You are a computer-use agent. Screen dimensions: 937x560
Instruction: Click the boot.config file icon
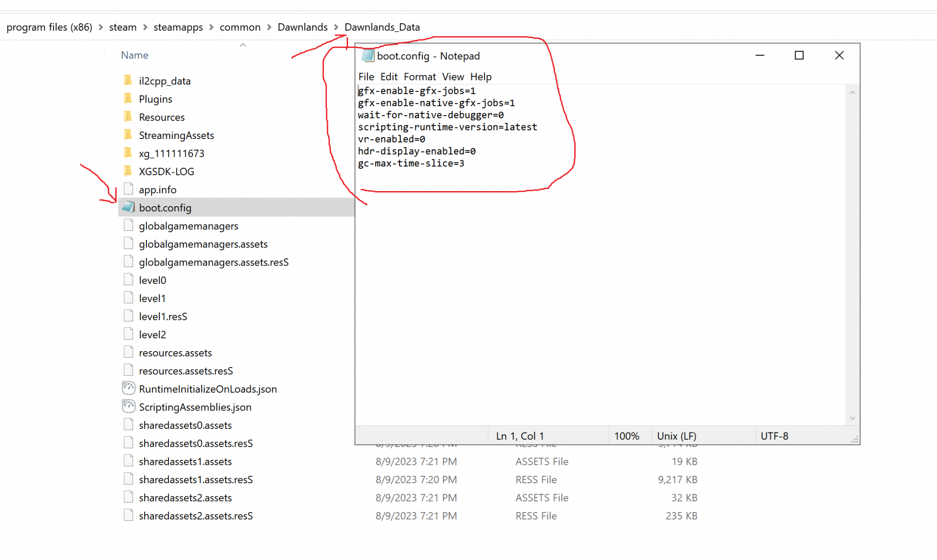click(x=129, y=207)
